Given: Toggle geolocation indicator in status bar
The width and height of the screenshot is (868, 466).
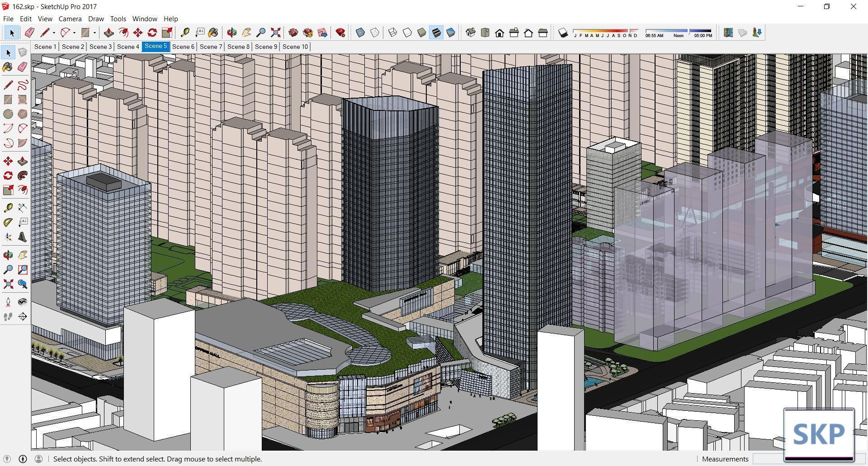Looking at the screenshot, I should (x=7, y=459).
